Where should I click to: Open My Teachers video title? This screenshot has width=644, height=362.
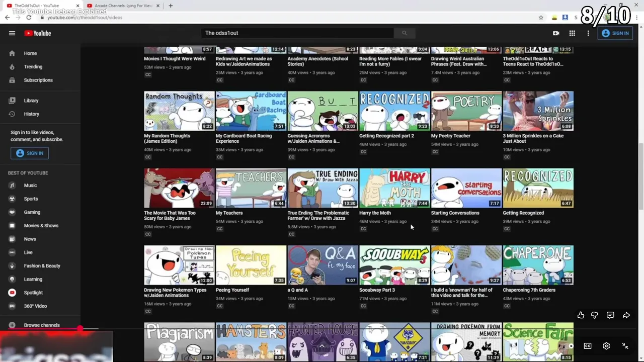[x=229, y=213]
